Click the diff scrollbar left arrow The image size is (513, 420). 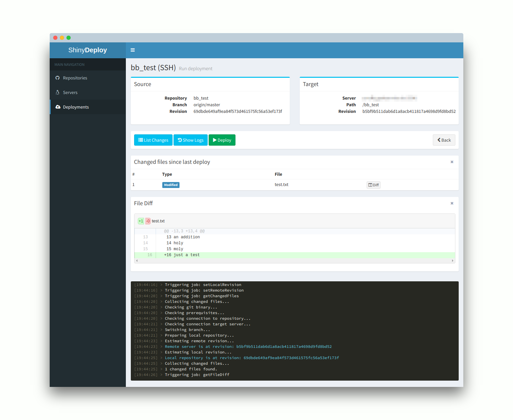137,261
